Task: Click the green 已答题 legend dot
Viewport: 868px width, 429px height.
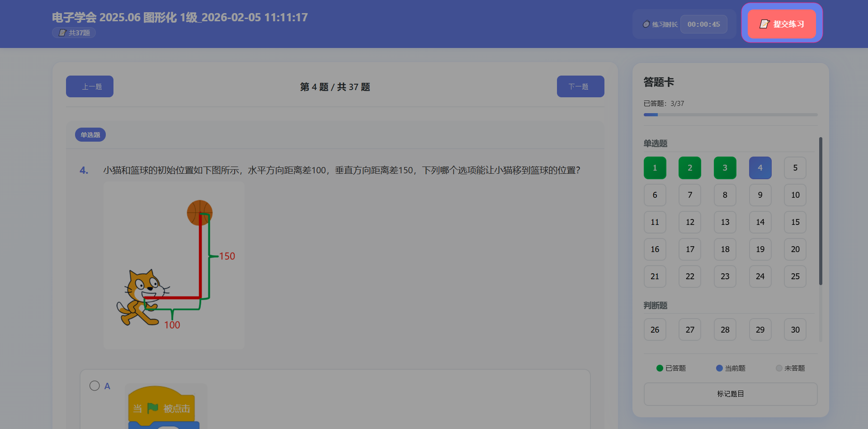Action: (x=660, y=368)
